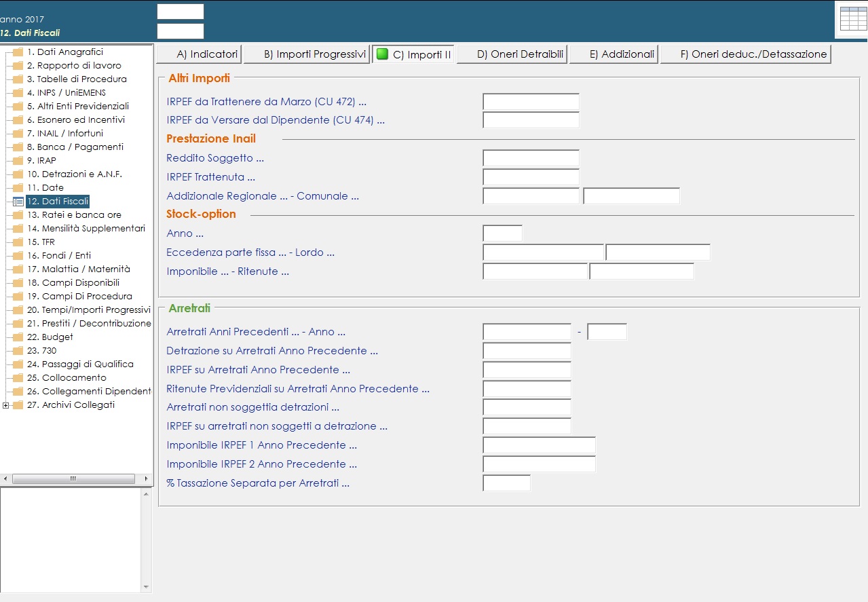Click the sidebar scroll right arrow
Screen dimensions: 868x602
146,479
